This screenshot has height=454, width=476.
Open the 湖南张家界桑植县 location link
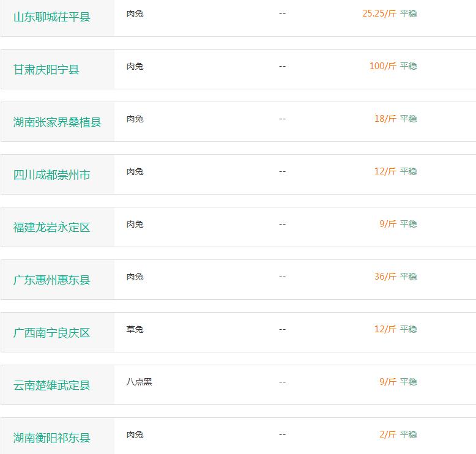point(57,122)
